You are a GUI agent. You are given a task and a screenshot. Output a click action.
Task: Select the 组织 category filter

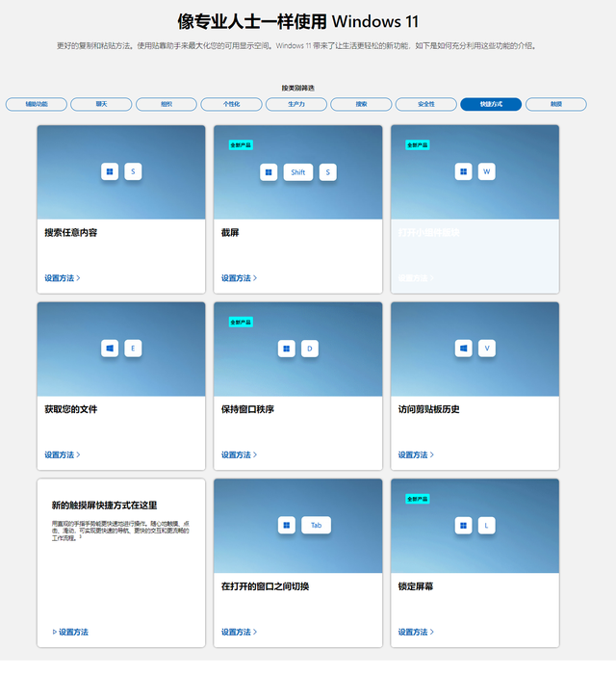tap(167, 104)
